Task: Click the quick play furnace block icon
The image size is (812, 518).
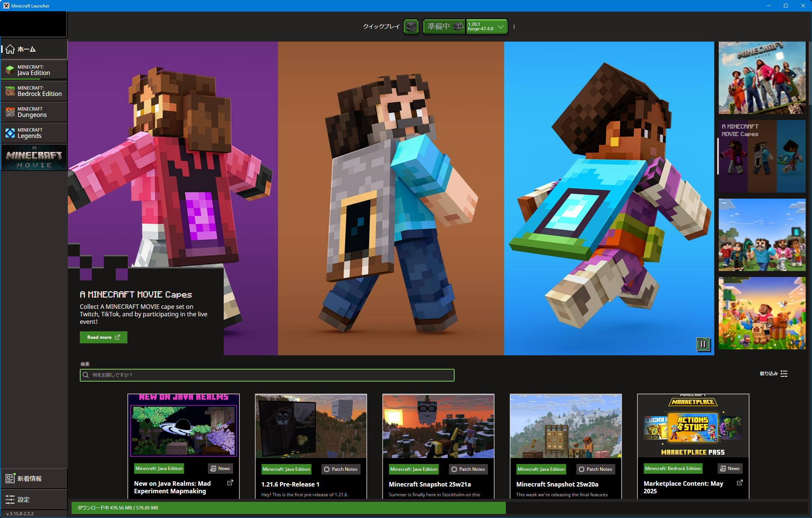Action: [411, 27]
